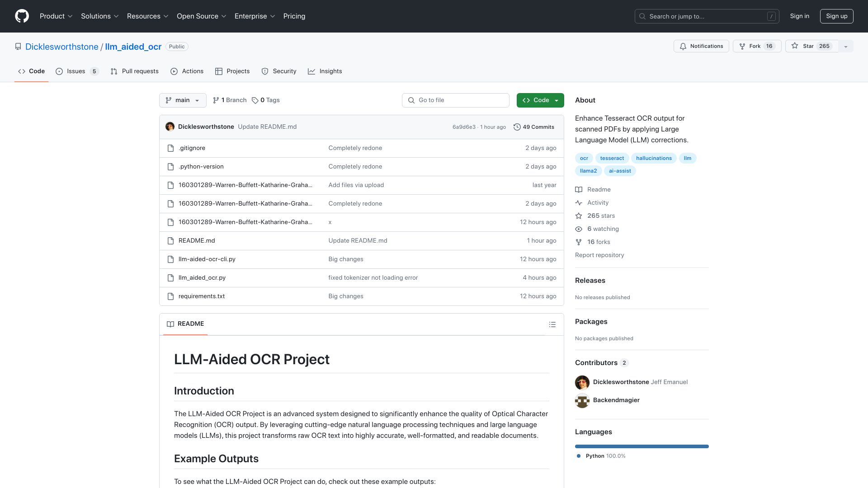The image size is (868, 488).
Task: Click the Notifications bell button
Action: pyautogui.click(x=701, y=46)
